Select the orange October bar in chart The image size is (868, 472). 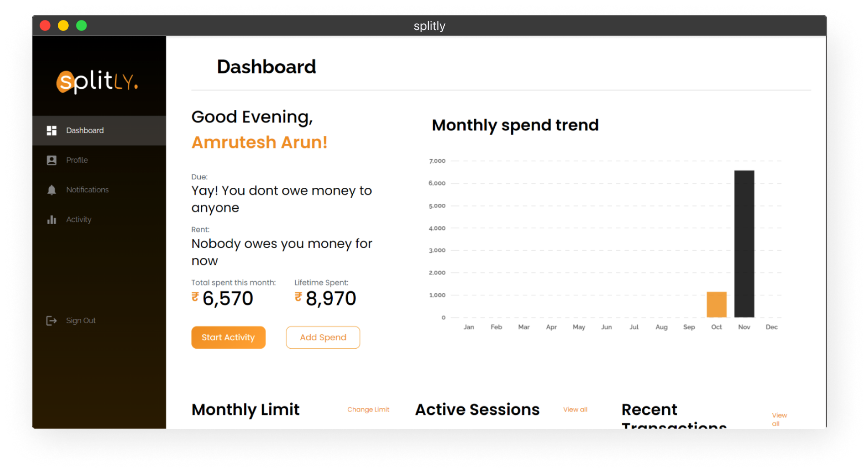[716, 304]
